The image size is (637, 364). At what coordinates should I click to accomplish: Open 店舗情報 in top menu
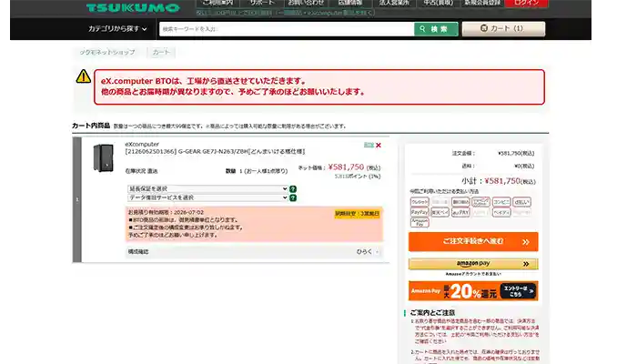click(350, 3)
